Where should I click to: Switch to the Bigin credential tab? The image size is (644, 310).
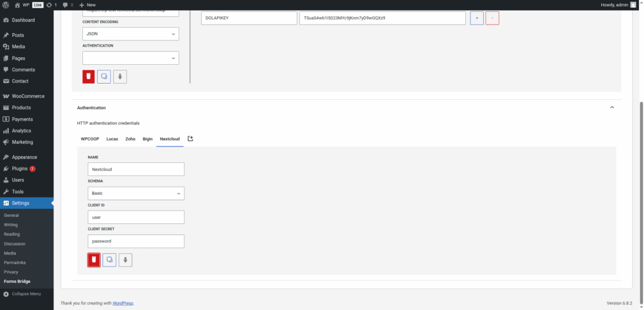coord(147,139)
